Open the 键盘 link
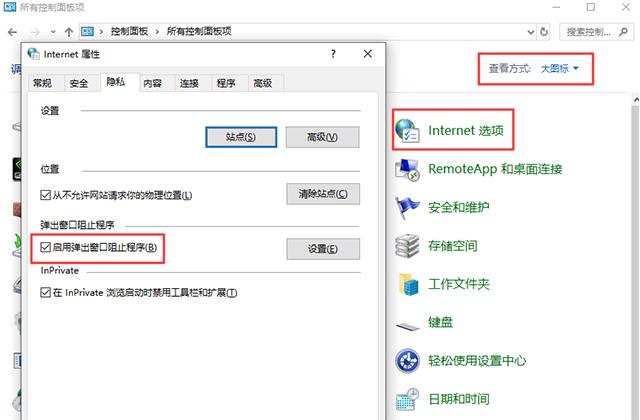640x420 pixels. tap(440, 322)
